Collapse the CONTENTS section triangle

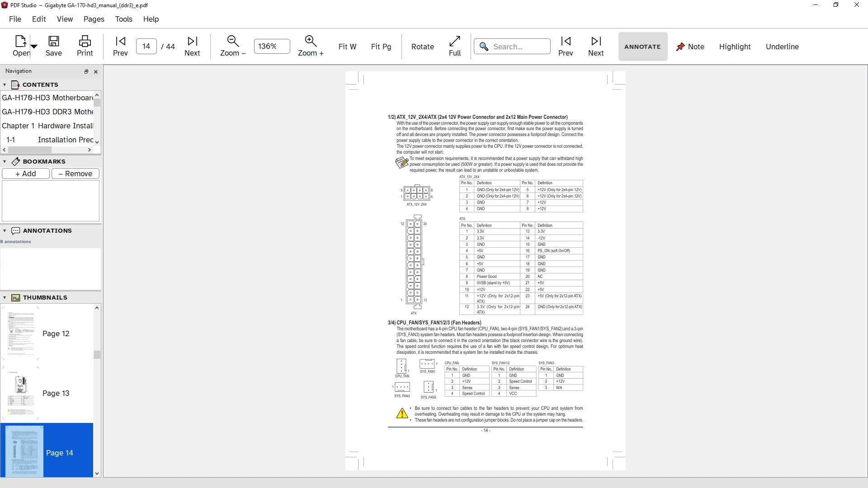click(5, 84)
